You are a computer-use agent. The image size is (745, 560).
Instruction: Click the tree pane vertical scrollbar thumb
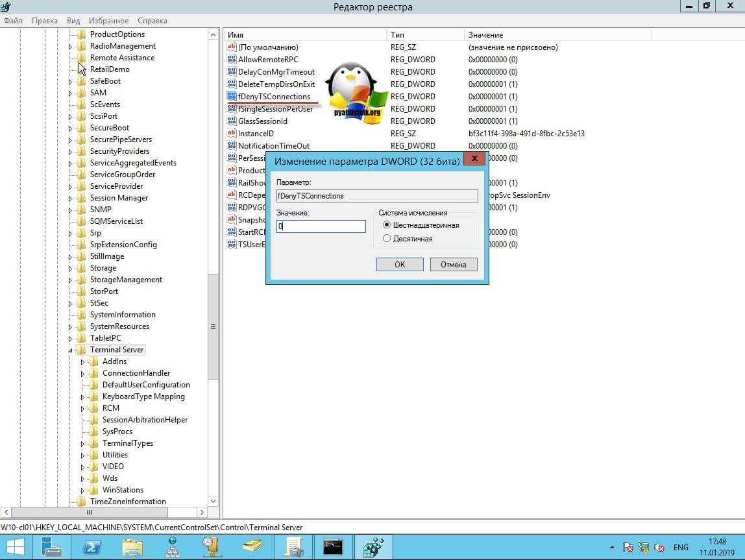(x=213, y=326)
